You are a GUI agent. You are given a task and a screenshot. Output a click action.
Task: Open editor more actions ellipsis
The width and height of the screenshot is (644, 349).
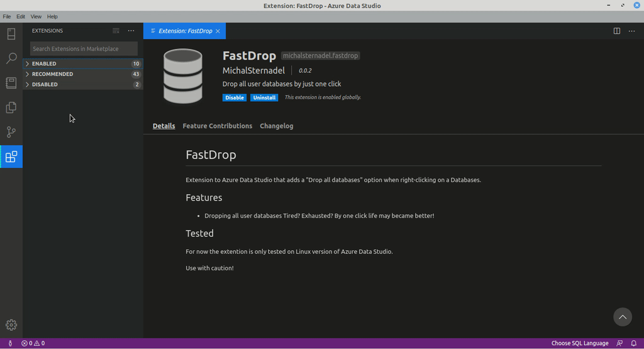tap(631, 31)
